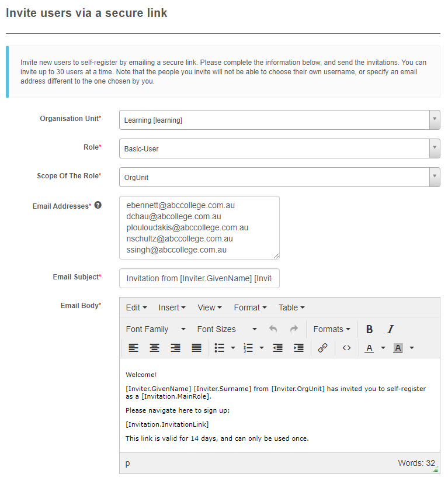
Task: Click ploudoudakis@abccollege.com.au email entry
Action: click(187, 227)
